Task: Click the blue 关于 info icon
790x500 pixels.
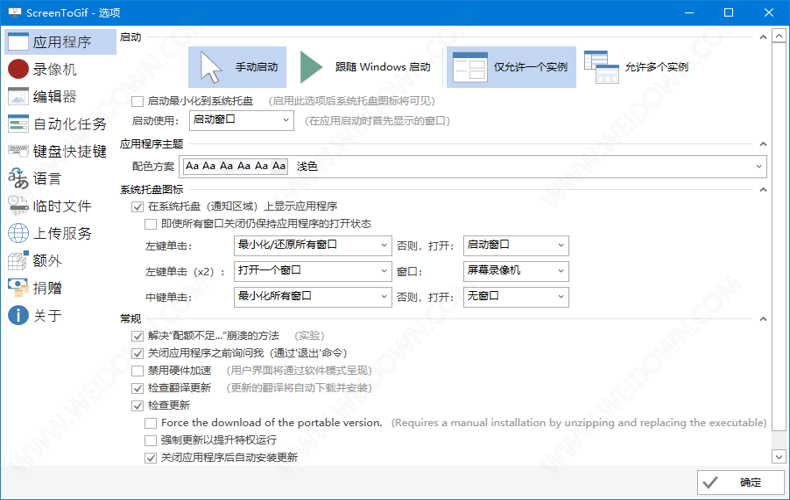Action: [x=18, y=315]
